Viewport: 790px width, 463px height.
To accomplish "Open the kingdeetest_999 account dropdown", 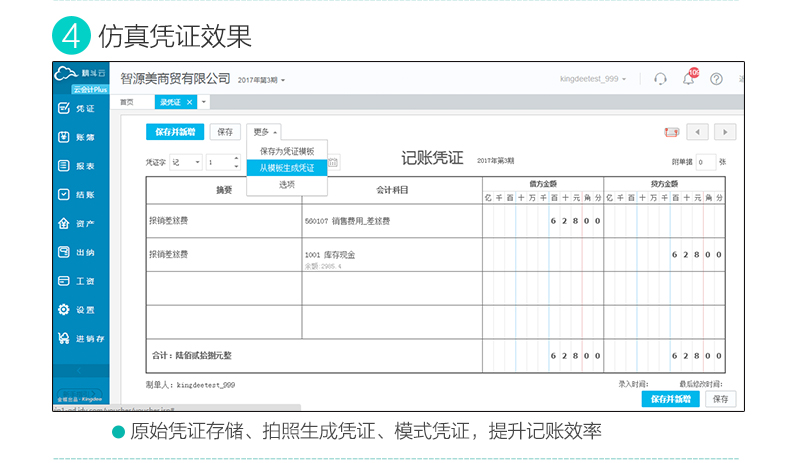I will (597, 79).
